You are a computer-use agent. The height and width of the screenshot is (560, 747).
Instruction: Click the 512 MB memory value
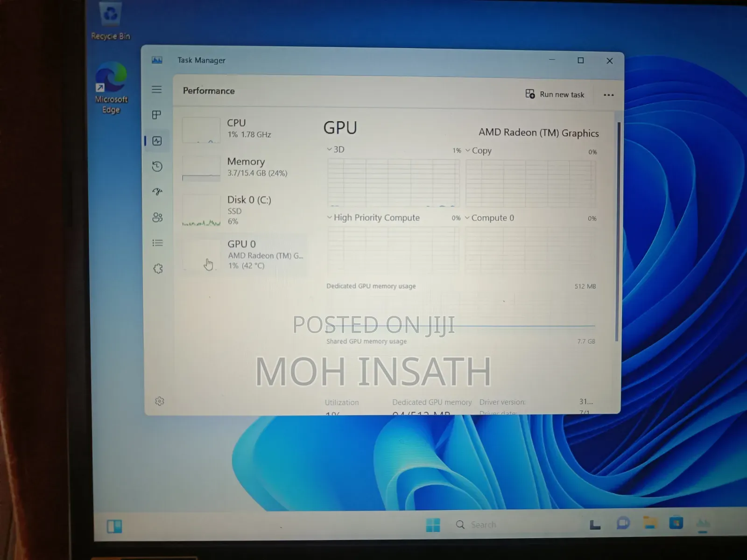[x=585, y=286]
